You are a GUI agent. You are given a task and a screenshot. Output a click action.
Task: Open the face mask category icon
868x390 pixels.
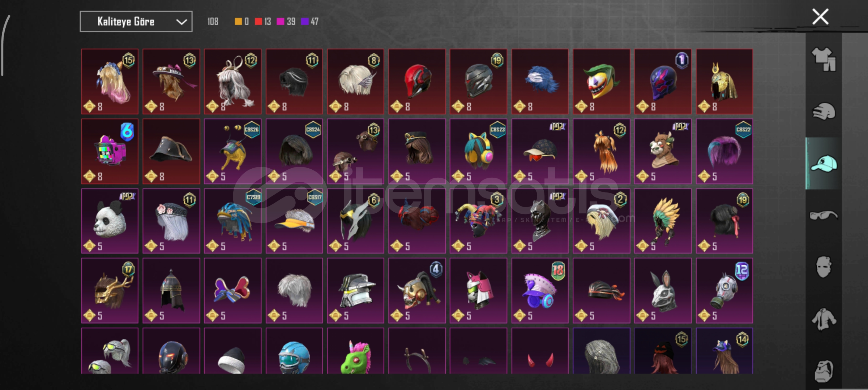[x=824, y=267]
